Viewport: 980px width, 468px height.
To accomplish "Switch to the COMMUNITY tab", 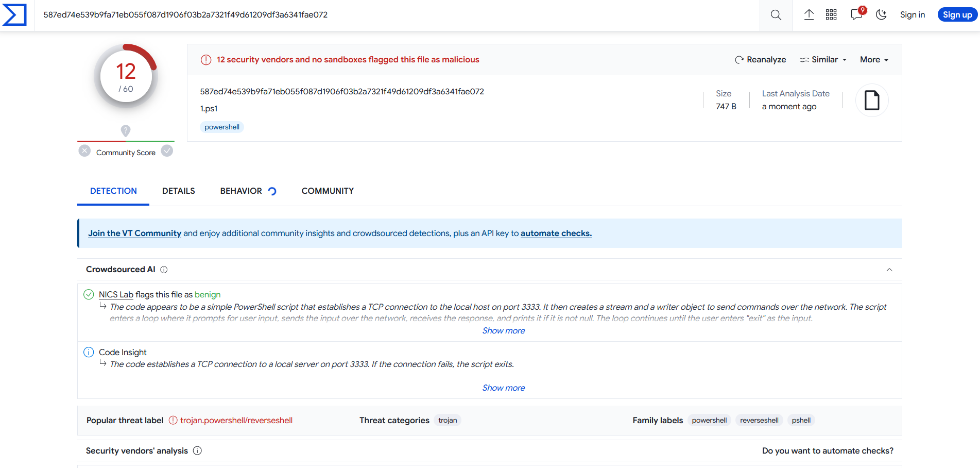I will [x=328, y=191].
